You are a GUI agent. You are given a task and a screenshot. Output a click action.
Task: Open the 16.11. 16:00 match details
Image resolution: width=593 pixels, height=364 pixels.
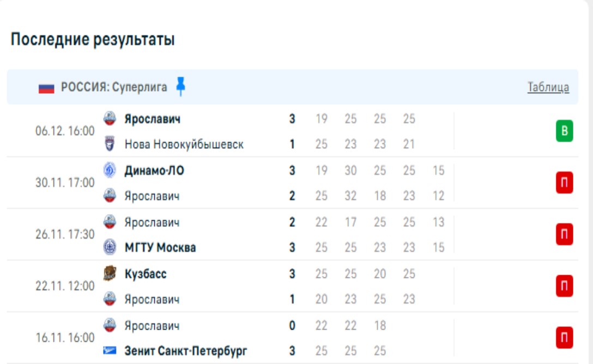(65, 338)
